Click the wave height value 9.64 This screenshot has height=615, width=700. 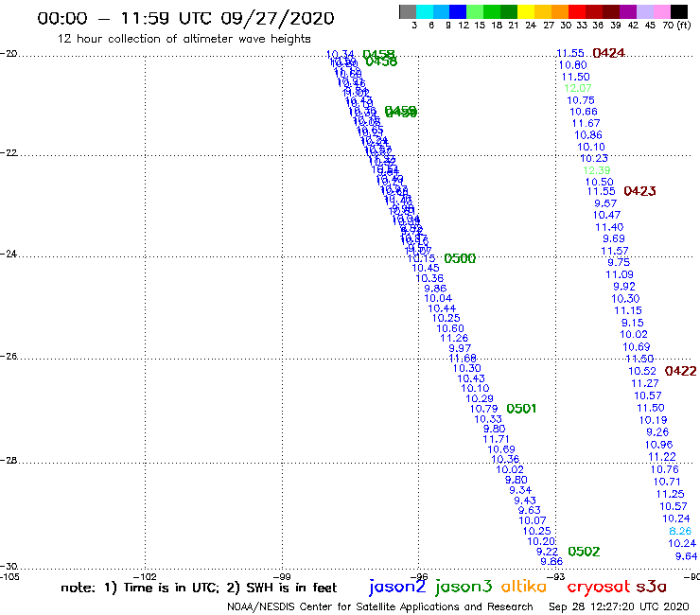pos(686,556)
